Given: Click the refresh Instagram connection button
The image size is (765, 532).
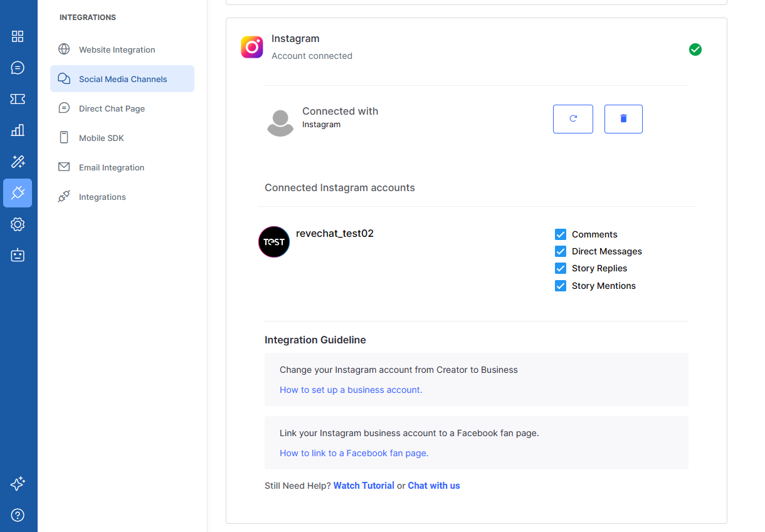Looking at the screenshot, I should pyautogui.click(x=573, y=119).
